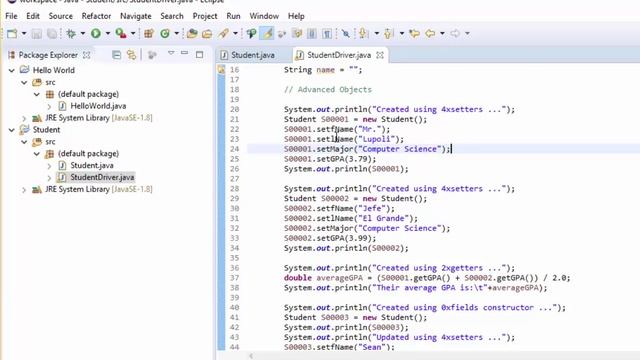Screen dimensions: 640x360
Task: Open the Run menu
Action: [x=233, y=16]
